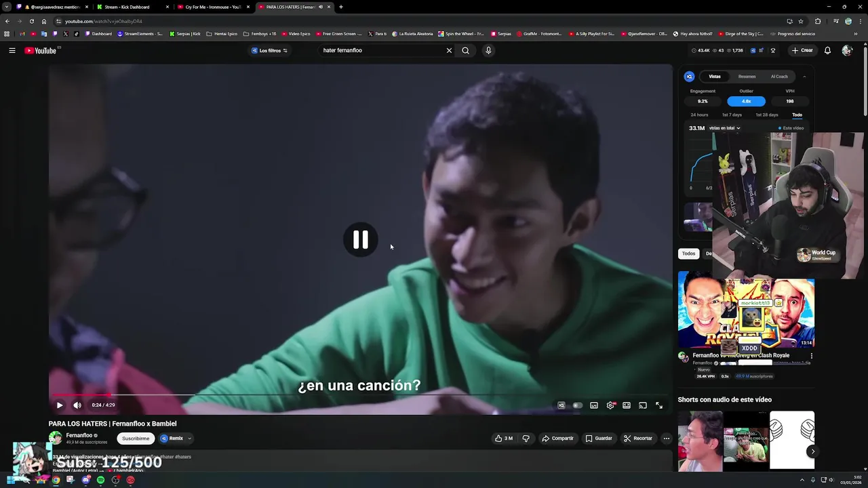
Task: Clip the video with Recortar
Action: click(x=638, y=439)
